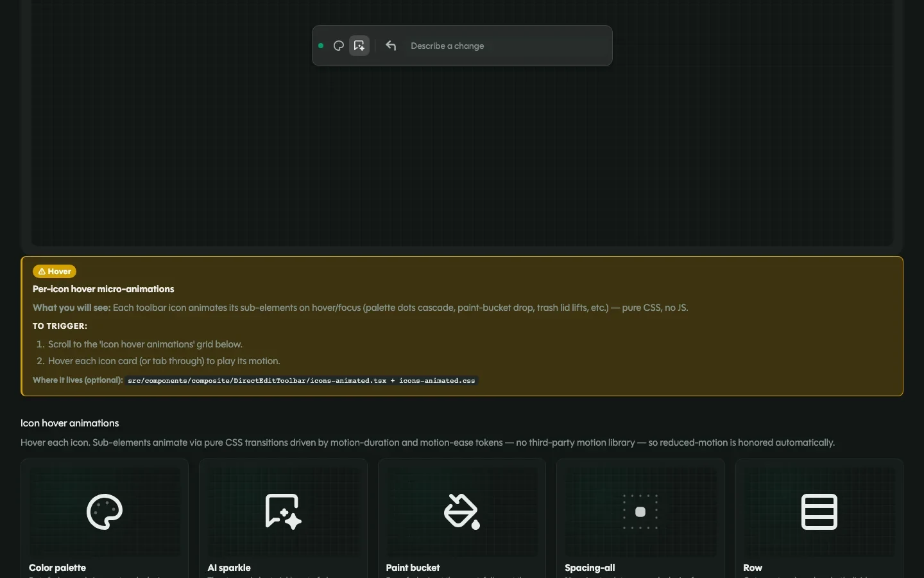Click the undo arrow in the toolbar

click(x=391, y=46)
